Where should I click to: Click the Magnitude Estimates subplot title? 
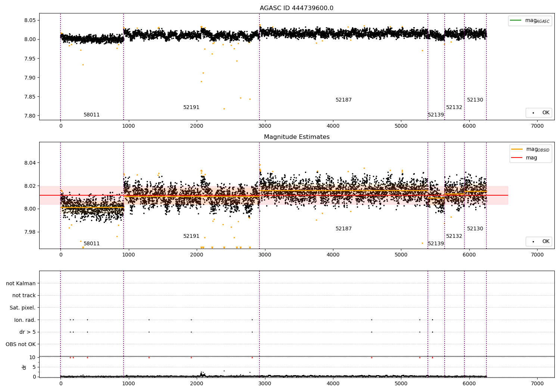[x=296, y=137]
